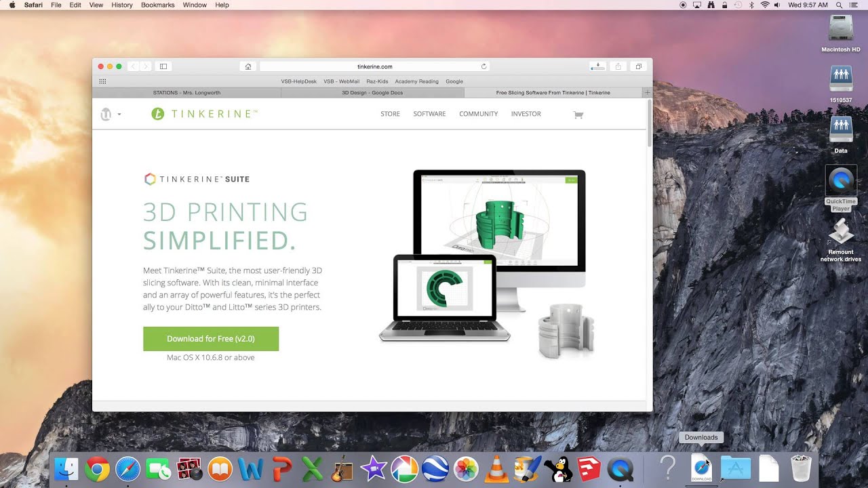Select the Data network drive icon

841,134
